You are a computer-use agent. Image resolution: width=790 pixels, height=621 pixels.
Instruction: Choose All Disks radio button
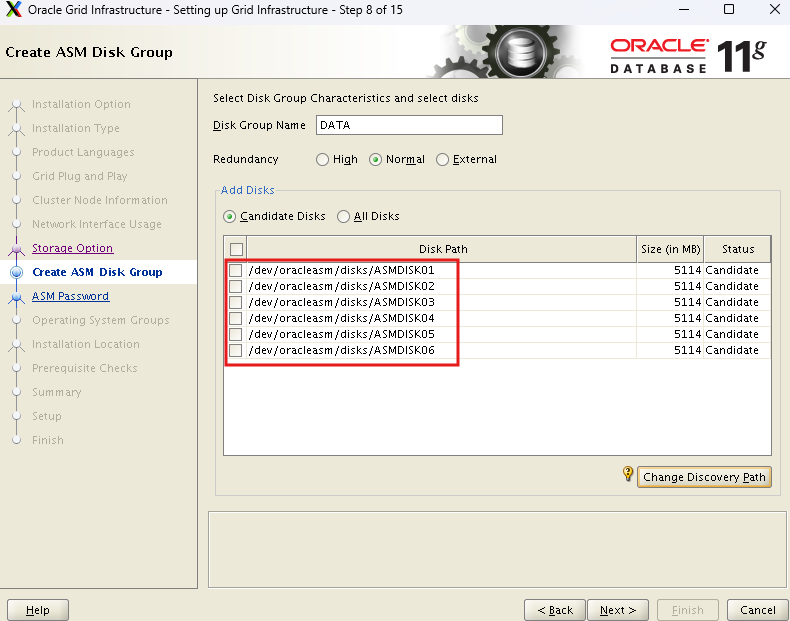343,217
